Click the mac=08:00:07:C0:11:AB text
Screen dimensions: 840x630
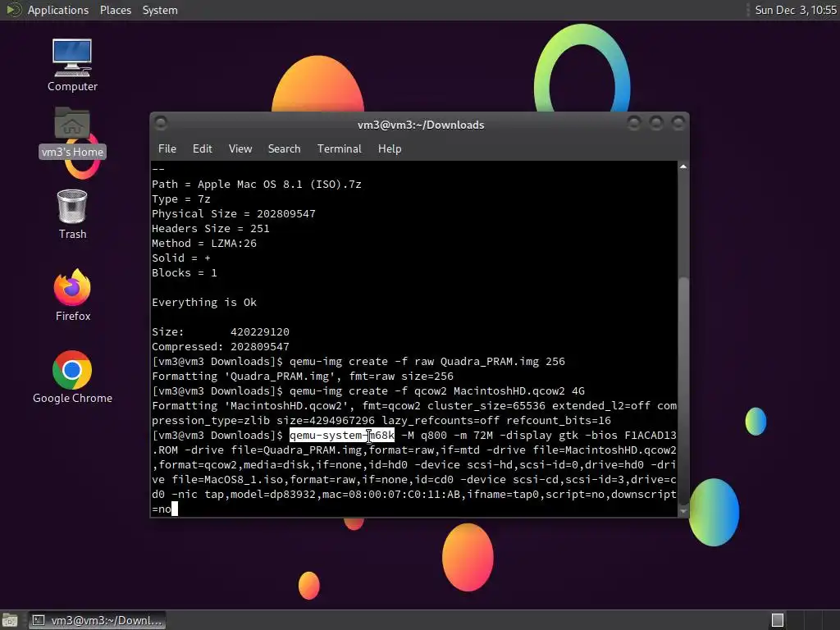click(391, 494)
